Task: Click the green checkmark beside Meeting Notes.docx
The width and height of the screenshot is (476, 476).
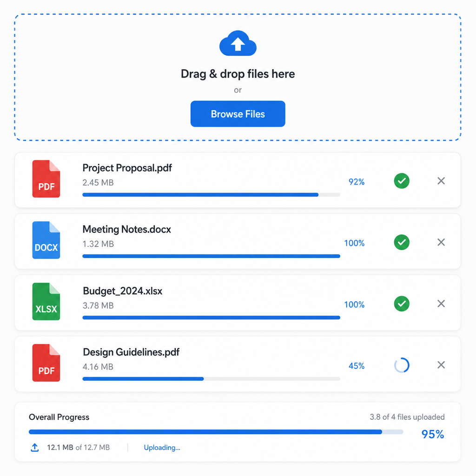Action: 402,242
